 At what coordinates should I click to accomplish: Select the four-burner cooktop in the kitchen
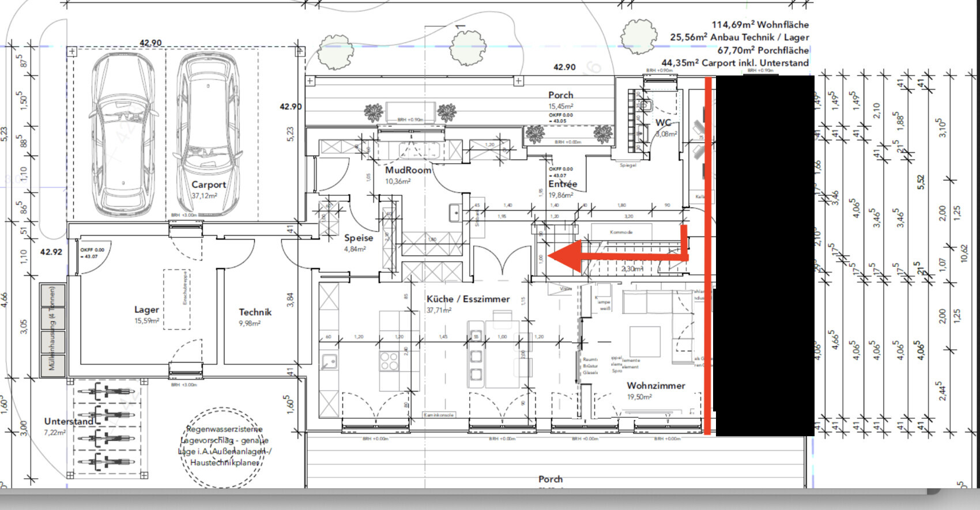tap(389, 361)
